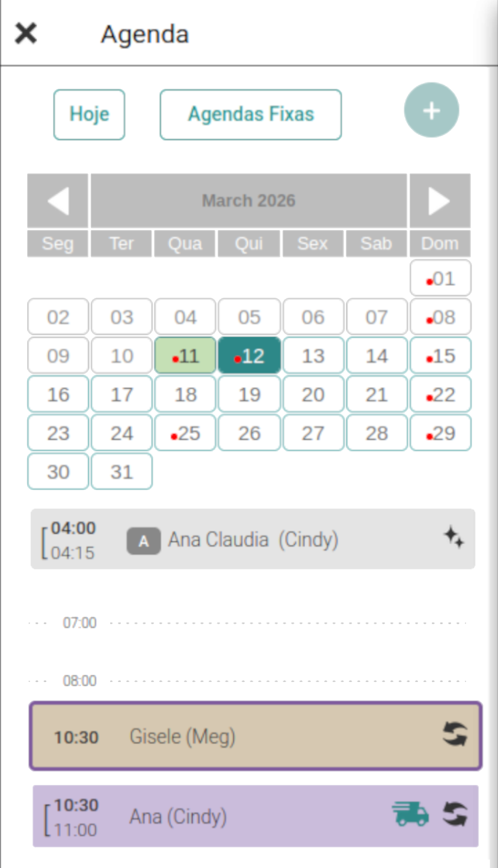The height and width of the screenshot is (868, 498).
Task: Open Agendas Fixas
Action: pyautogui.click(x=251, y=114)
